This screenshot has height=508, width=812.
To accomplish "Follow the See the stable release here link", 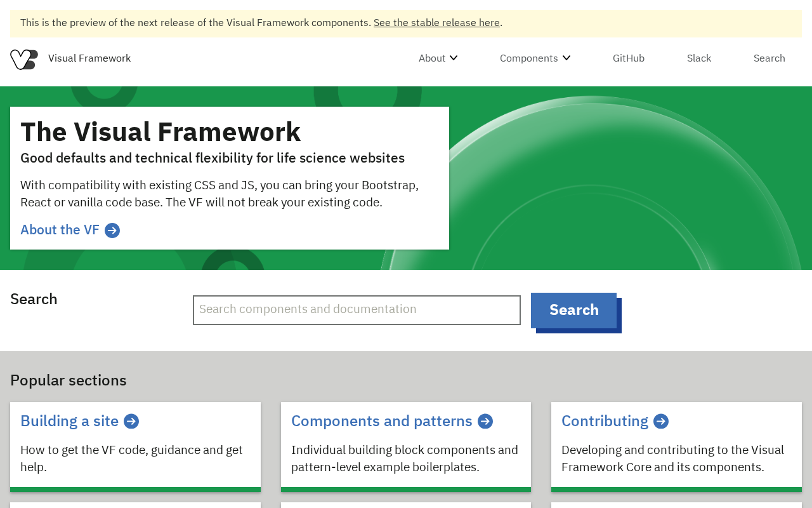I will tap(436, 23).
